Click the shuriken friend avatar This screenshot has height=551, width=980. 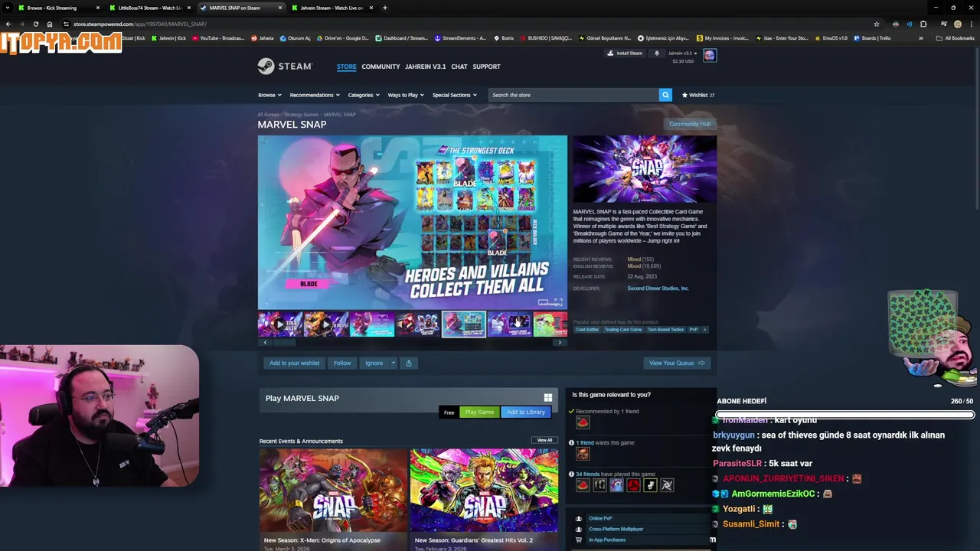click(667, 485)
